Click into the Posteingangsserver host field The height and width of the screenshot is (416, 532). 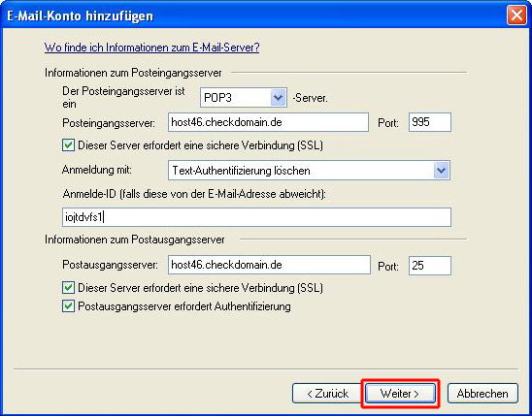tap(268, 122)
